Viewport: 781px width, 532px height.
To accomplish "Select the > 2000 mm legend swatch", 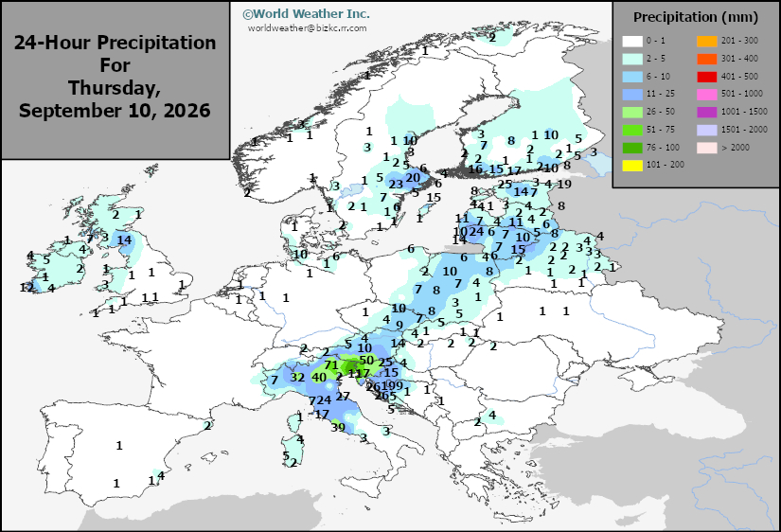I will (x=707, y=148).
